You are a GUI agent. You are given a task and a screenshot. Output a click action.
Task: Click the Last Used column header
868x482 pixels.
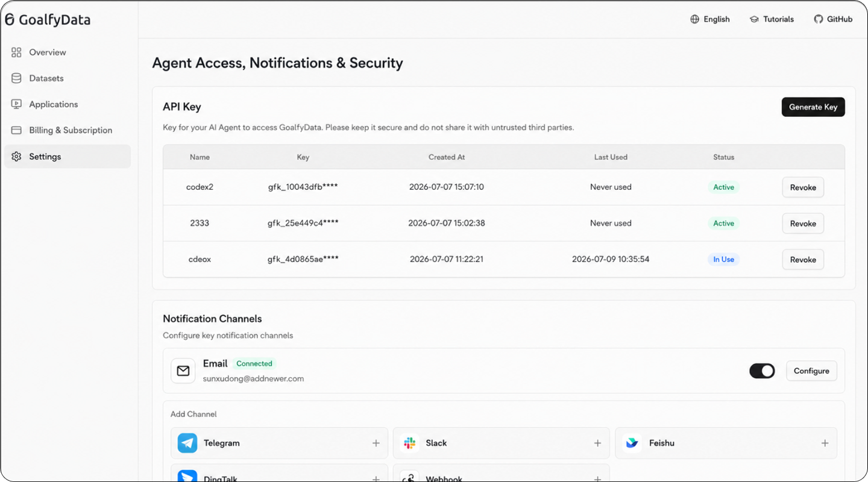pos(611,157)
